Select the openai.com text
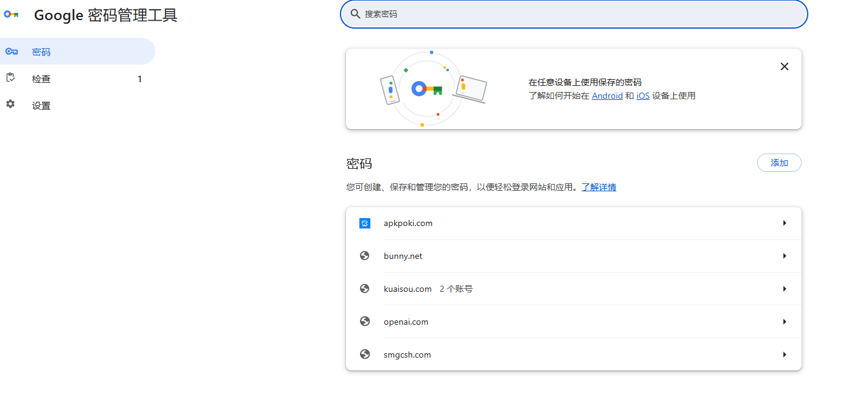 (406, 322)
